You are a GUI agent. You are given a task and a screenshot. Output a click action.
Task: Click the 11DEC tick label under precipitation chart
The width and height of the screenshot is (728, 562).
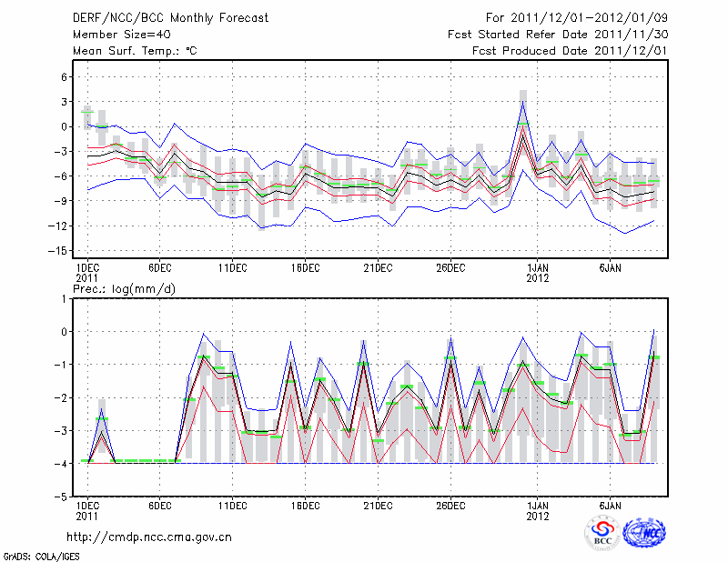pos(232,505)
